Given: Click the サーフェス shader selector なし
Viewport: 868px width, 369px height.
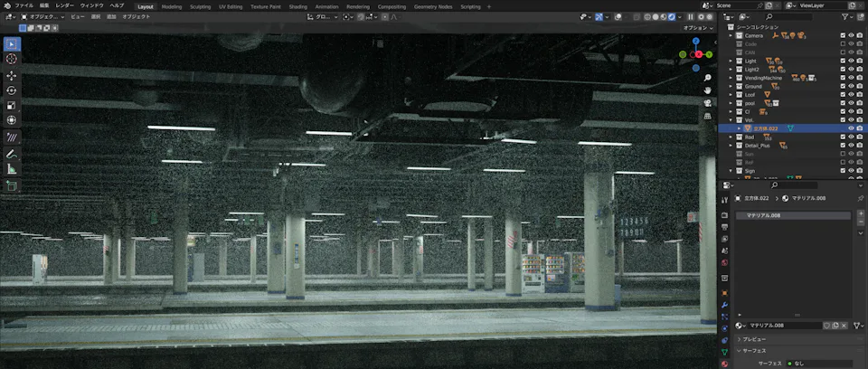Looking at the screenshot, I should (x=818, y=363).
